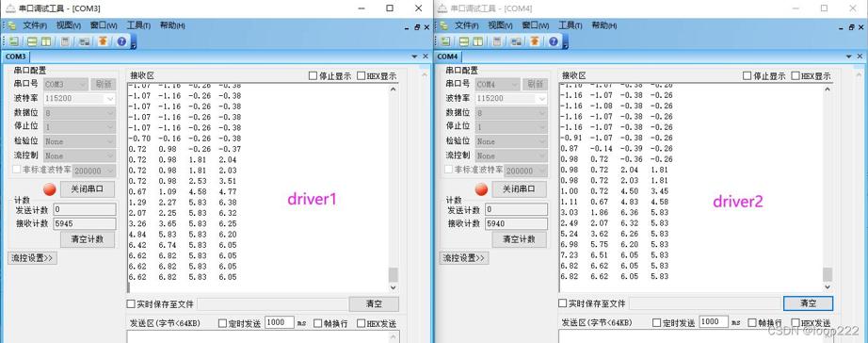Open the calculator icon in COM3 toolbar
The image size is (868, 343).
coord(65,41)
